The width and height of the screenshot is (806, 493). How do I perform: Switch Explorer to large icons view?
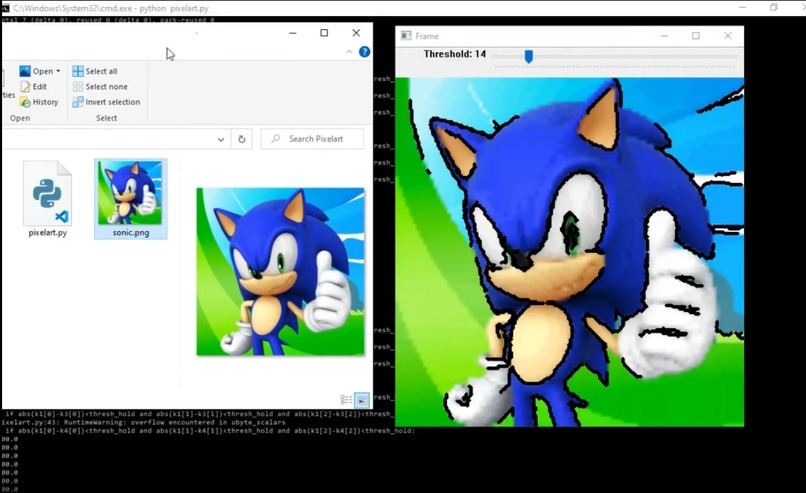(x=362, y=399)
